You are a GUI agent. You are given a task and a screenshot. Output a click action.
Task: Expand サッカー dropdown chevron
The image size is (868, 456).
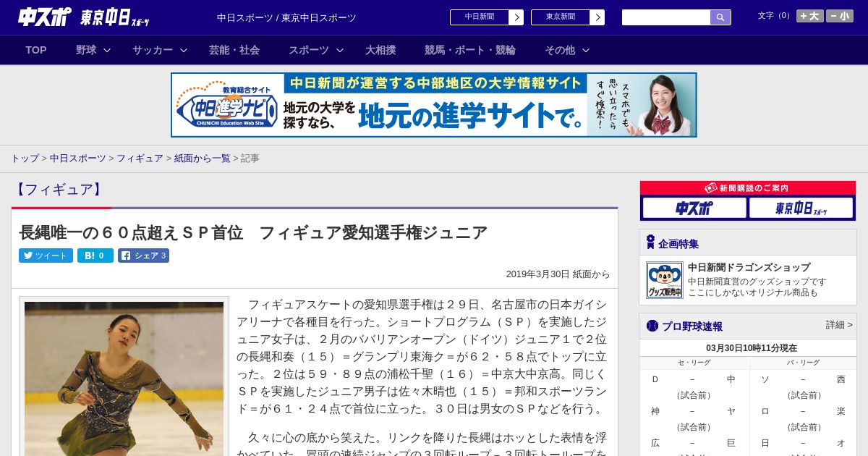point(184,50)
